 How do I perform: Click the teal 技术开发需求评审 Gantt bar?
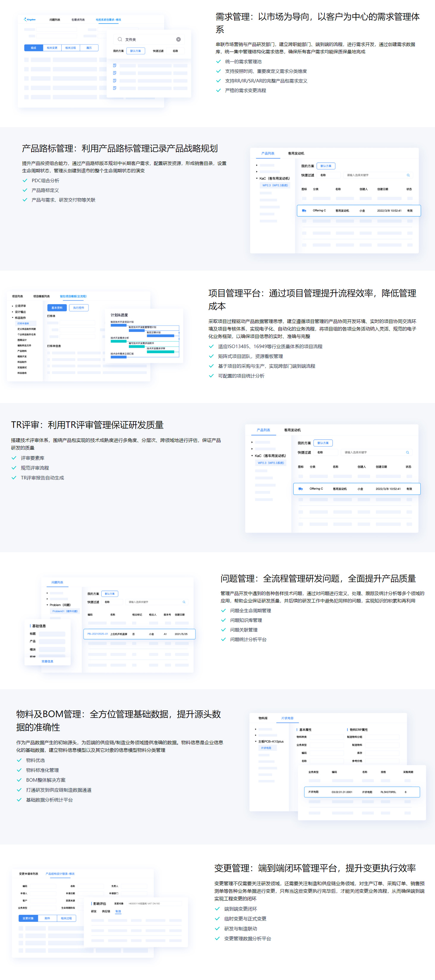click(161, 351)
